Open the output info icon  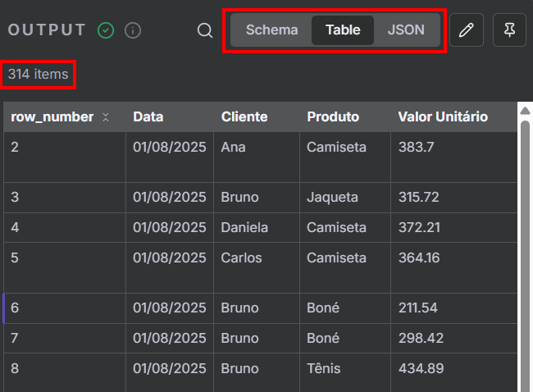pyautogui.click(x=133, y=30)
